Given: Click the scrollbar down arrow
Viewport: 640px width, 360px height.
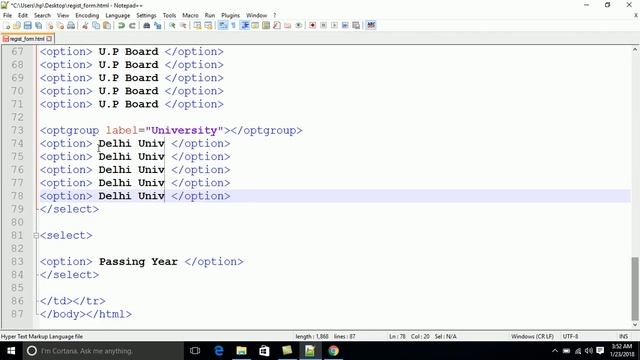Looking at the screenshot, I should (x=635, y=325).
